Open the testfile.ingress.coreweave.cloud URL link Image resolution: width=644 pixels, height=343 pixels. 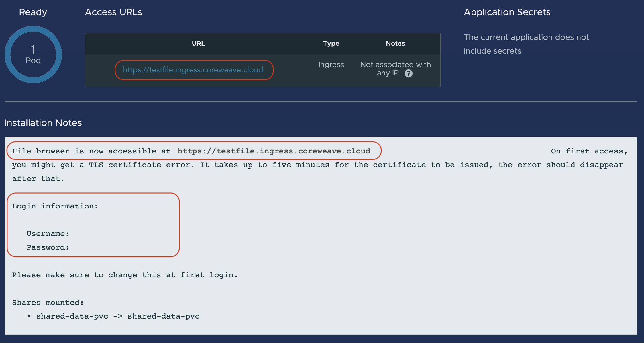coord(193,70)
